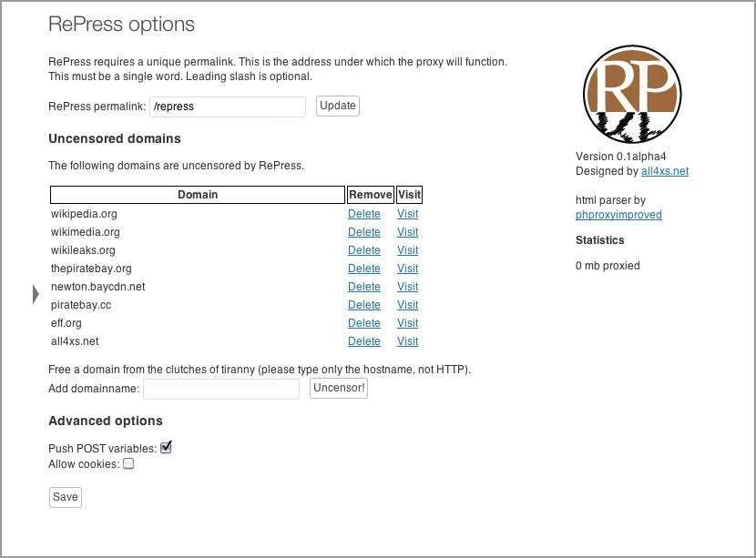Click the Statistics heading
This screenshot has width=756, height=558.
click(x=599, y=240)
